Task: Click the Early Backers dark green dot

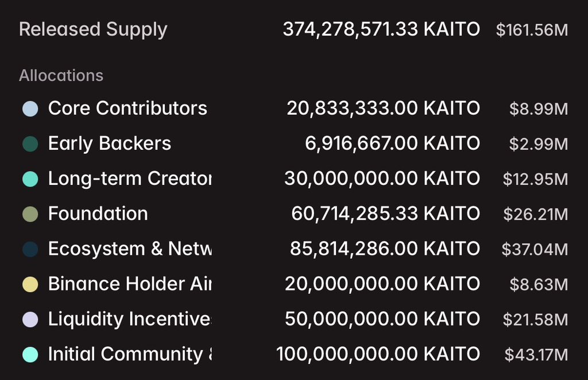Action: click(30, 144)
